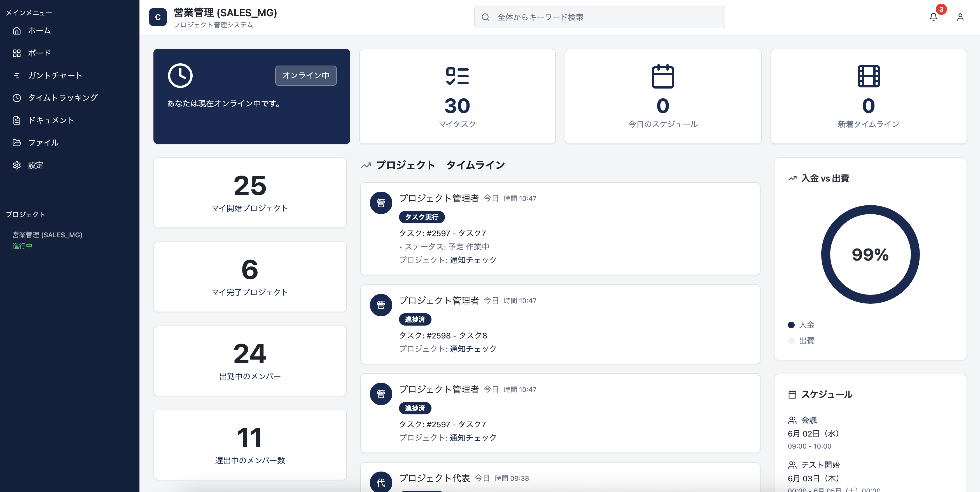Select the タイムトラッキング clock icon
The height and width of the screenshot is (492, 980).
pos(17,98)
